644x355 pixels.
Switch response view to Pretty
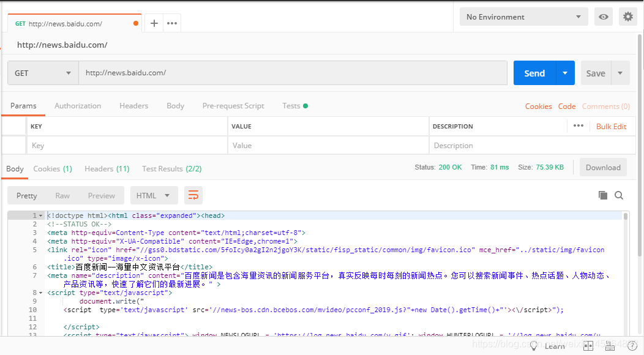pos(27,196)
